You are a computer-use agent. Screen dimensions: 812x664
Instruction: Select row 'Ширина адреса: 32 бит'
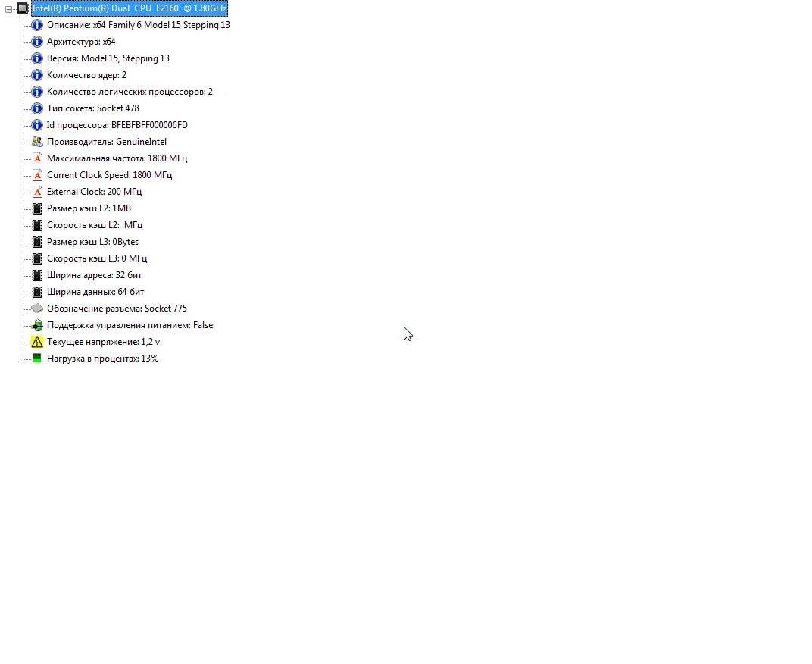94,275
